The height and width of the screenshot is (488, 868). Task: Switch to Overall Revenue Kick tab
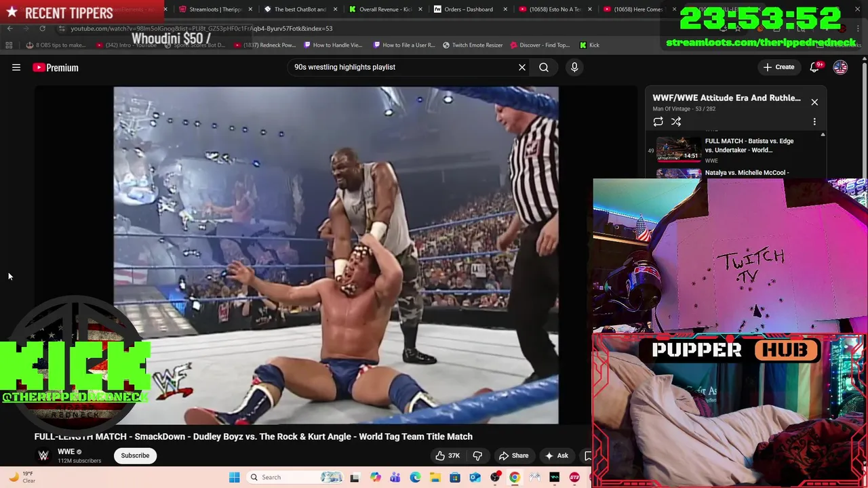point(384,9)
